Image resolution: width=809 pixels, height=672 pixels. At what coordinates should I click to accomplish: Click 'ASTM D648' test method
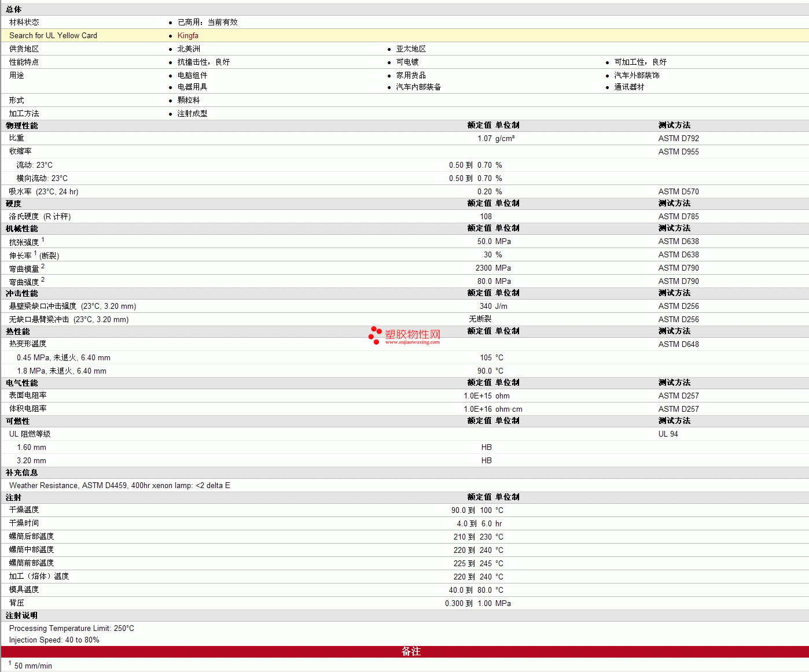[678, 344]
